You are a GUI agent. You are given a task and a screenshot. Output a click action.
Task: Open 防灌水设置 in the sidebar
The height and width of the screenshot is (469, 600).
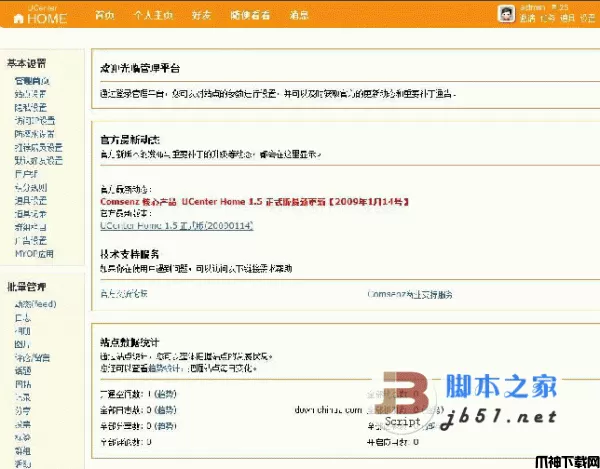[35, 134]
